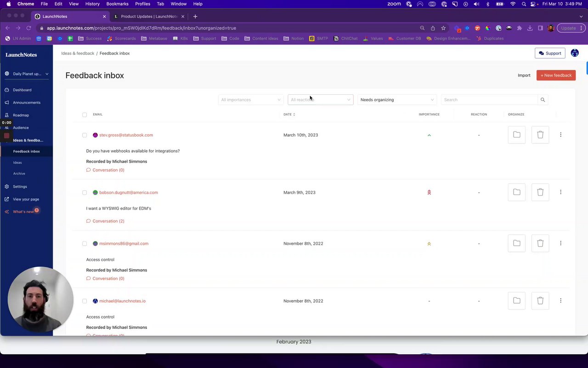588x368 pixels.
Task: Open the All reactions dropdown
Action: [x=321, y=100]
